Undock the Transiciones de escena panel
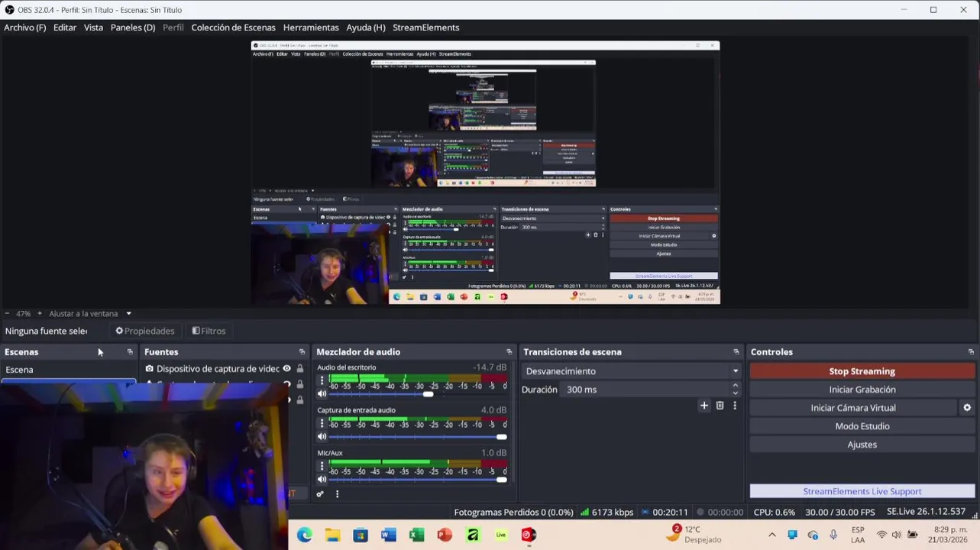 tap(736, 352)
